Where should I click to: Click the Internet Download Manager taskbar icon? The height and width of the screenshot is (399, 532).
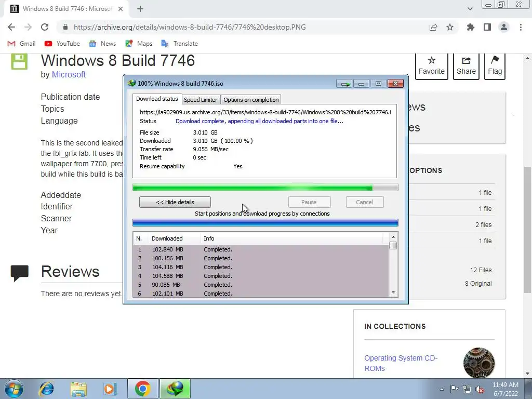coord(175,389)
